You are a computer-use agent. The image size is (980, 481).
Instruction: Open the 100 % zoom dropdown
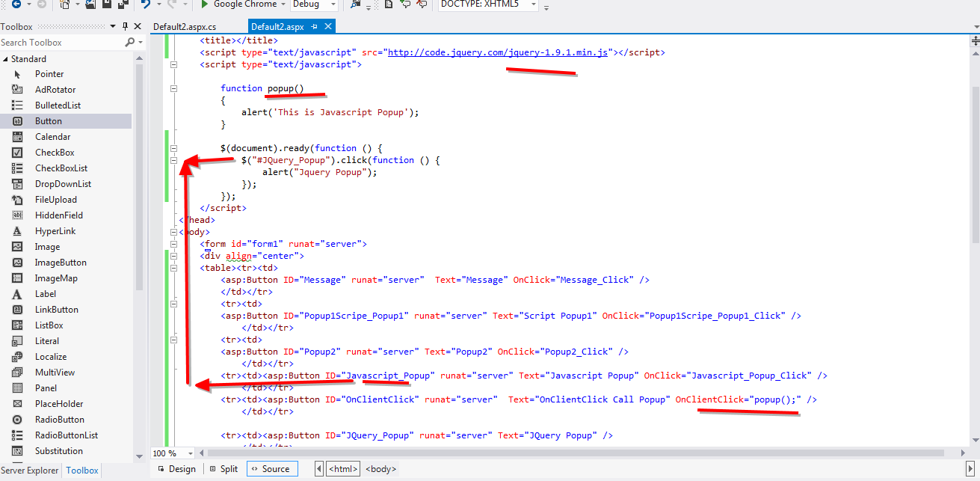point(190,453)
